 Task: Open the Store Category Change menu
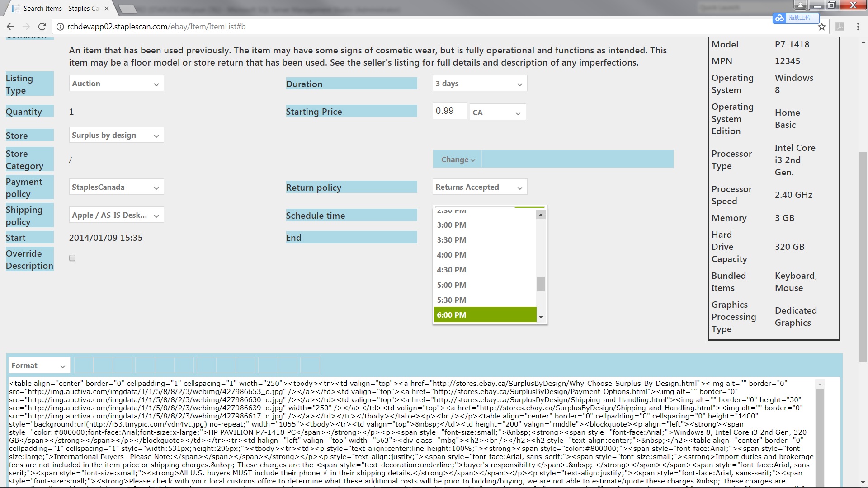point(458,160)
